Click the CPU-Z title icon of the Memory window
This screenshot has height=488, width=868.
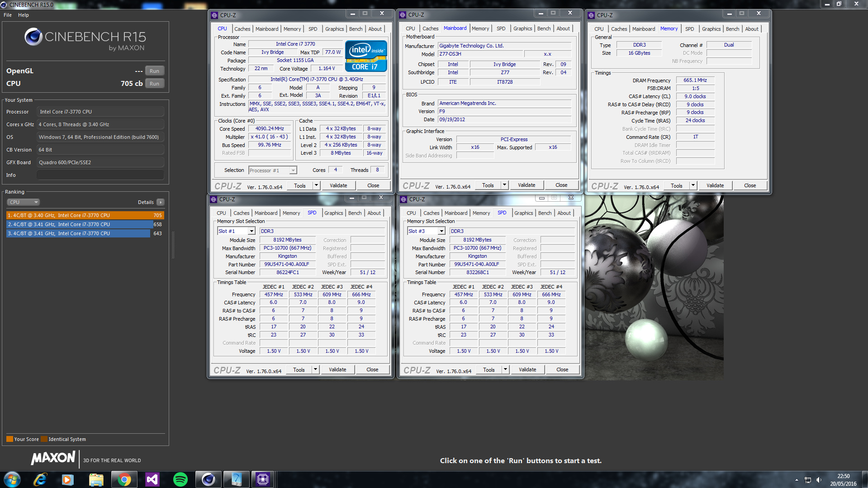point(591,15)
